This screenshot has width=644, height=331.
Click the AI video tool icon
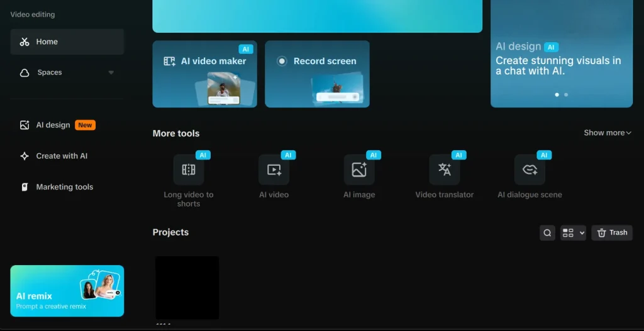pos(274,170)
